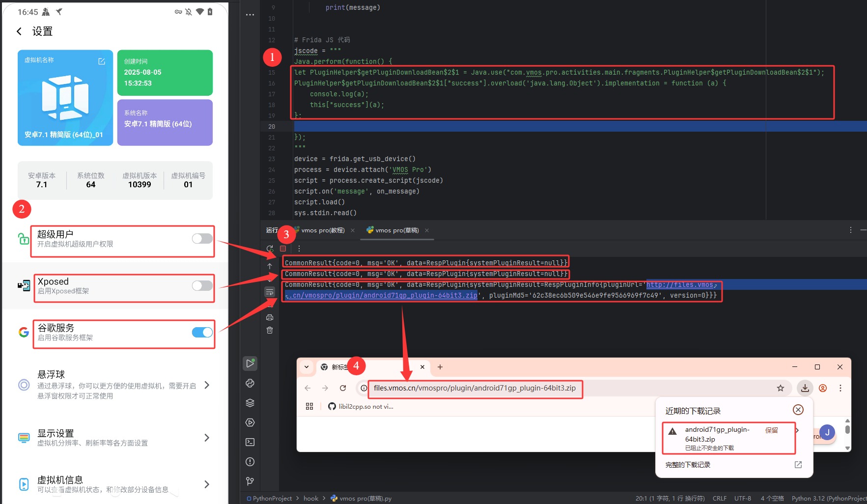
Task: Open the Chrome profile icon
Action: (823, 388)
